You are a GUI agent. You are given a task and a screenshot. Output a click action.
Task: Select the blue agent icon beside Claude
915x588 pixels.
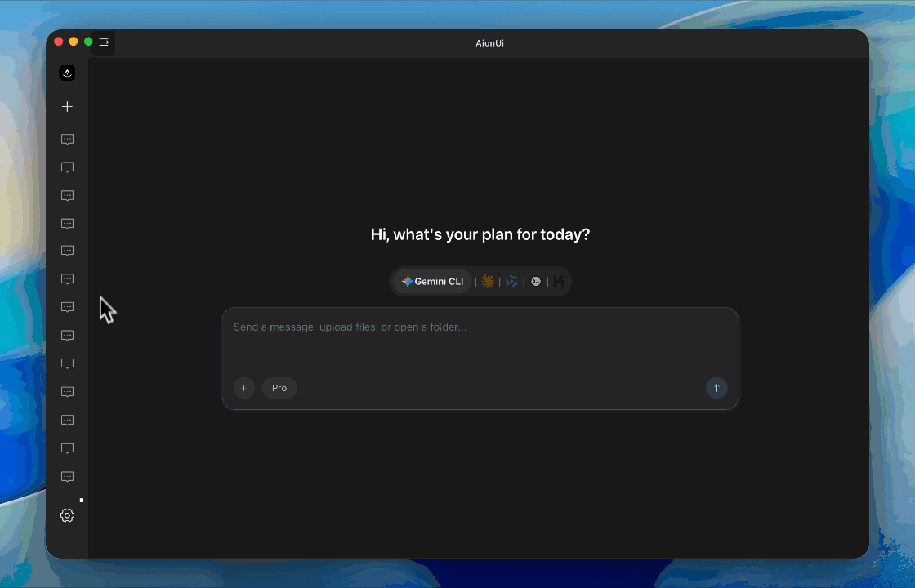[x=511, y=281]
